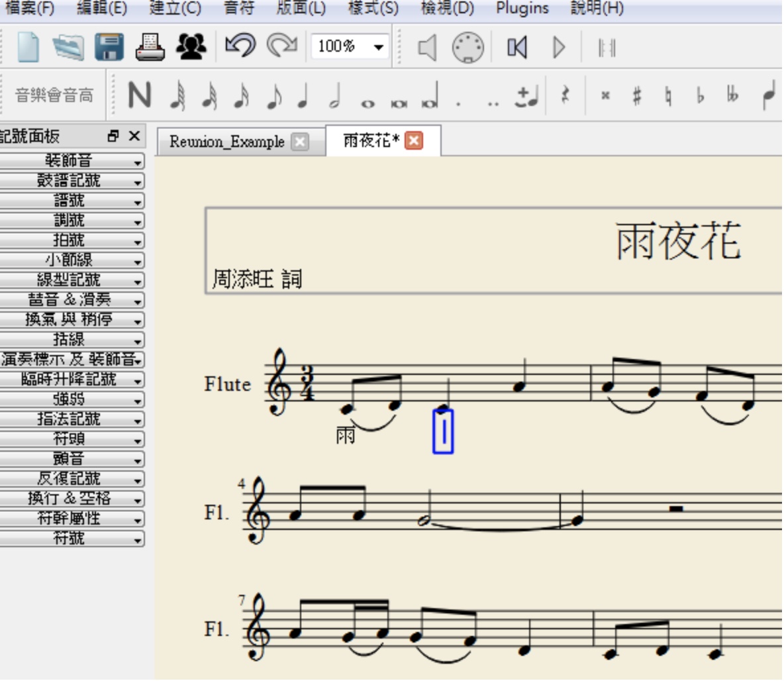Open the Plugins menu
This screenshot has width=784, height=681.
click(x=522, y=8)
